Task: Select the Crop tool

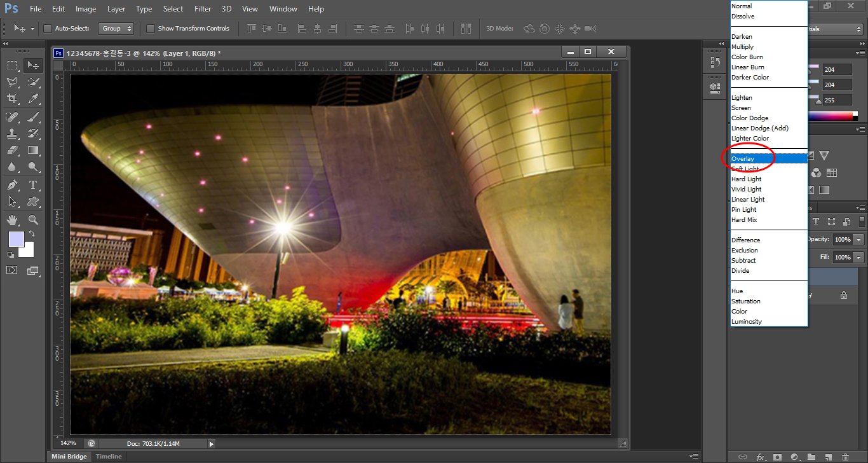Action: pos(12,99)
